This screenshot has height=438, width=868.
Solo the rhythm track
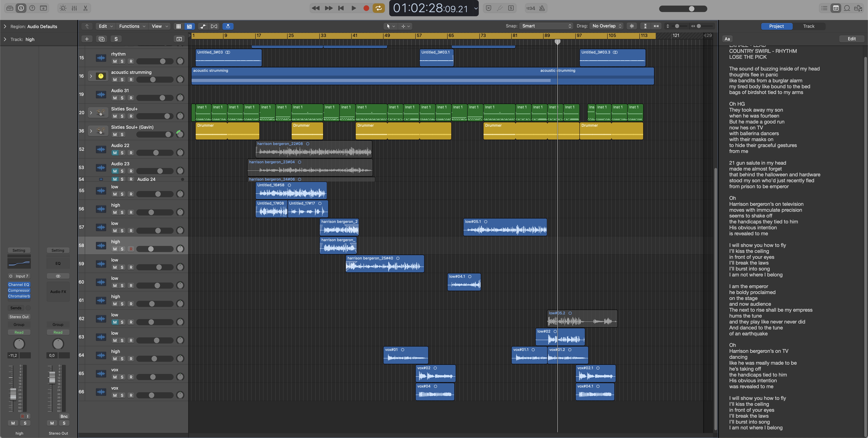pyautogui.click(x=122, y=61)
